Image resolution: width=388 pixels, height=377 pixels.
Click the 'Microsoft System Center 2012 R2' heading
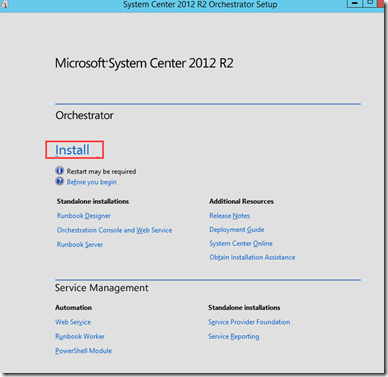pos(144,63)
